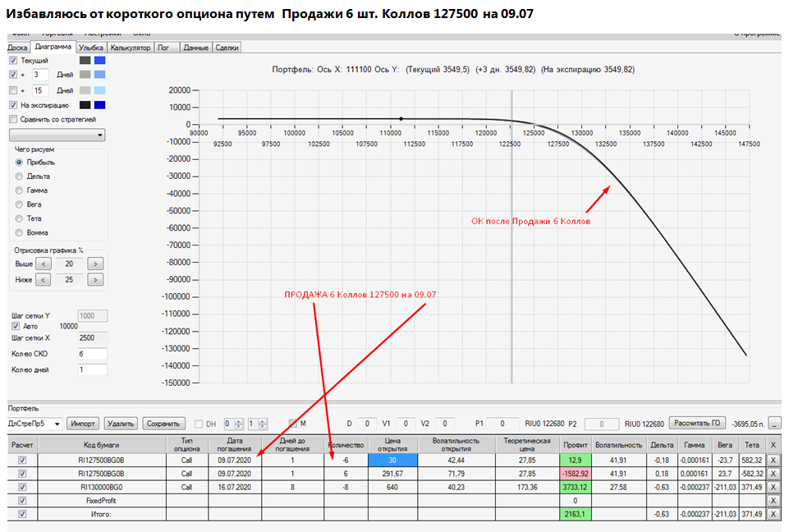Click the Кол-во дней input field
Viewport: 798px width, 532px height.
[x=92, y=369]
